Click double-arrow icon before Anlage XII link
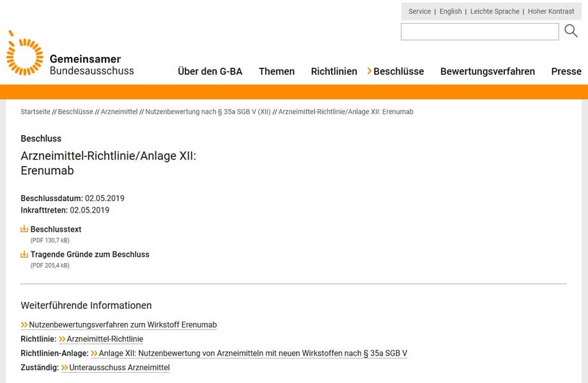 94,353
